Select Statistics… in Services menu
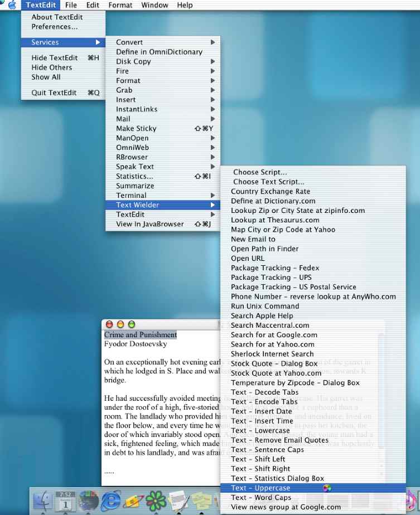The image size is (420, 515). coord(163,176)
